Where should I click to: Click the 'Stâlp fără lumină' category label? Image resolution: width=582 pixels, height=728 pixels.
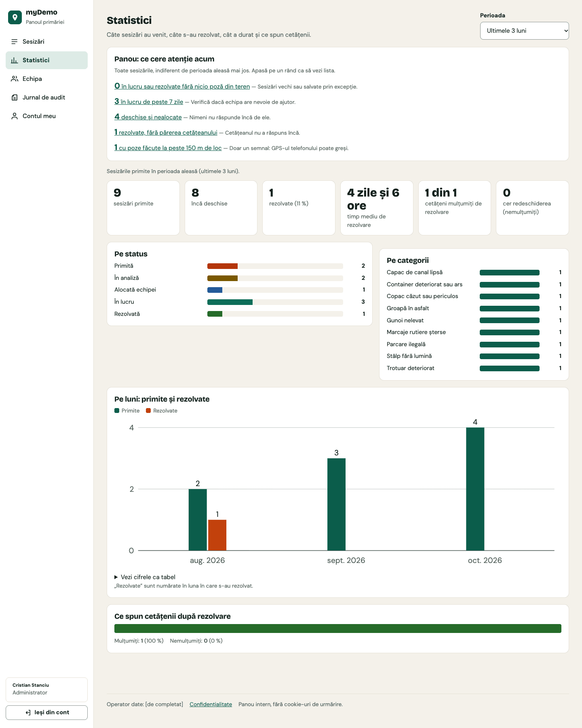[409, 356]
